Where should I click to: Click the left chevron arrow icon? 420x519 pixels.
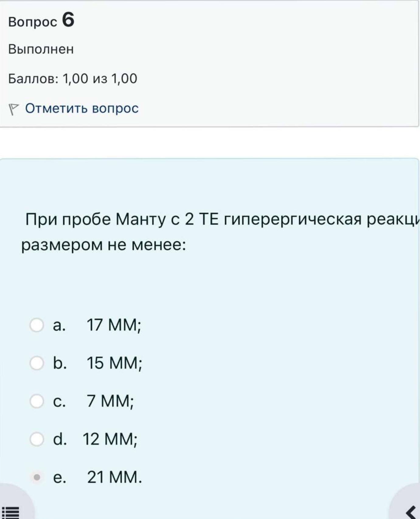click(x=411, y=512)
